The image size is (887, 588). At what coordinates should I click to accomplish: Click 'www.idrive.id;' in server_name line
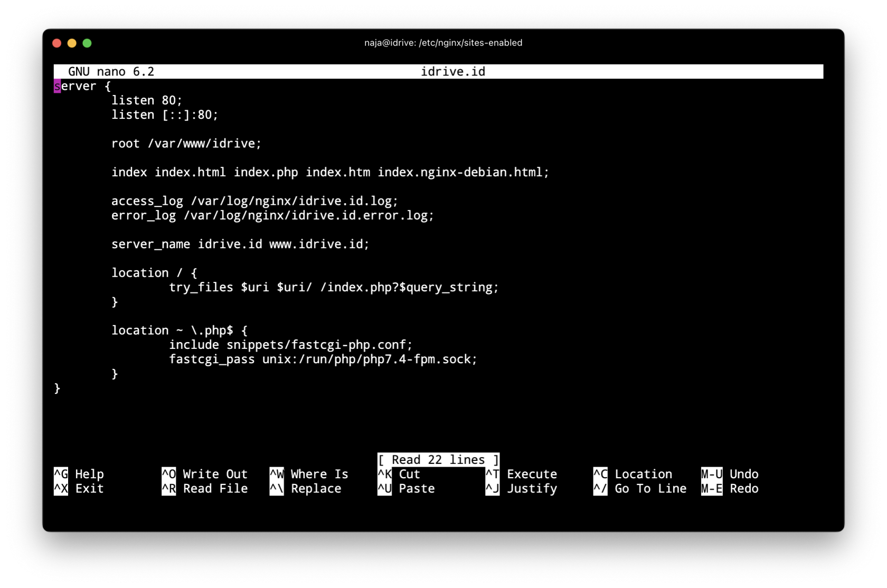coord(319,244)
